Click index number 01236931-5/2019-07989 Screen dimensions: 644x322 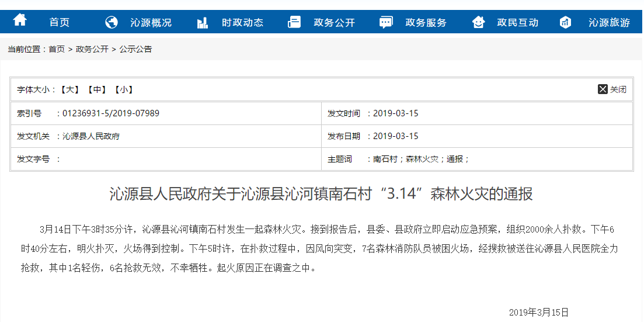click(111, 113)
